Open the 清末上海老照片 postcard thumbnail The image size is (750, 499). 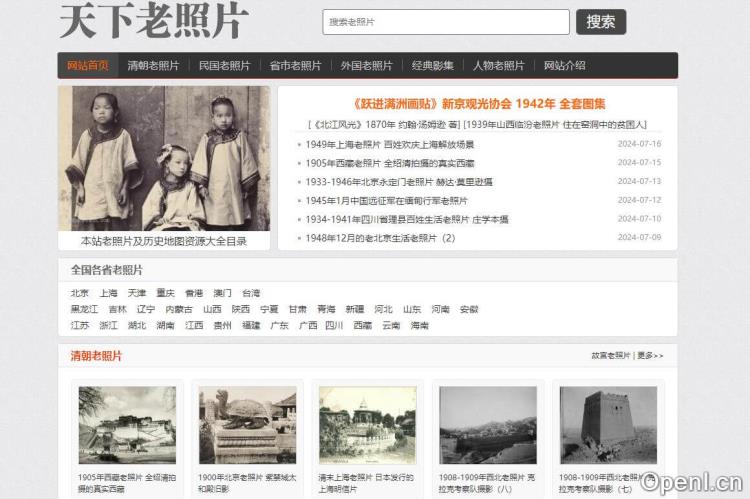coord(367,425)
